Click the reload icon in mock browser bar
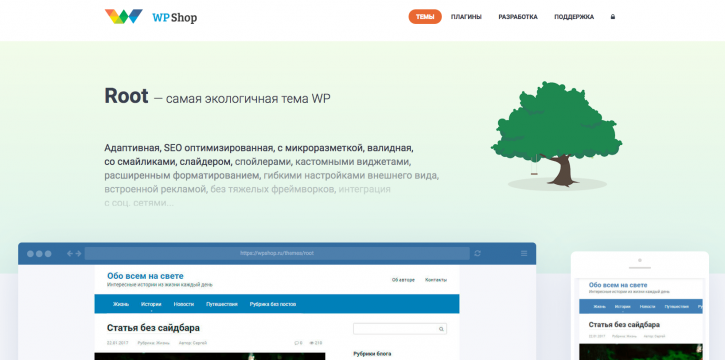The height and width of the screenshot is (360, 725). click(x=478, y=253)
